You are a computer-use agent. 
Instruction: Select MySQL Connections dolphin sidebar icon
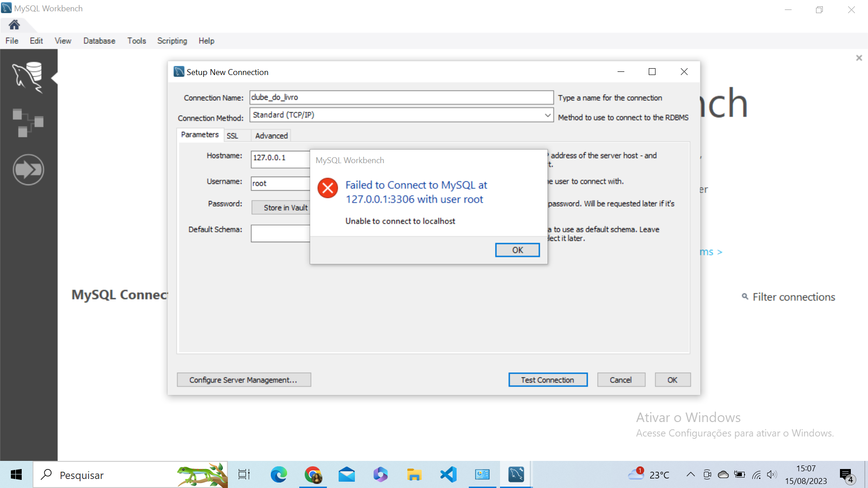[x=28, y=78]
